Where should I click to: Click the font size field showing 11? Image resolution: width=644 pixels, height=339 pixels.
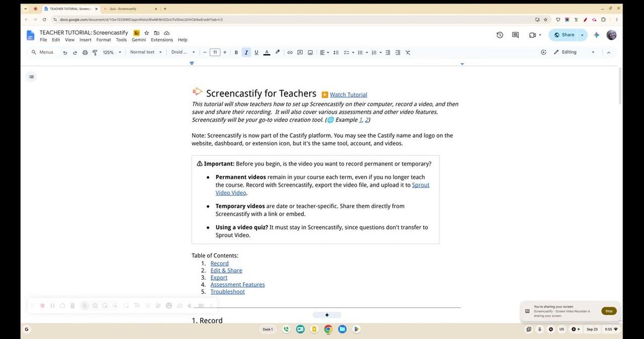(215, 53)
